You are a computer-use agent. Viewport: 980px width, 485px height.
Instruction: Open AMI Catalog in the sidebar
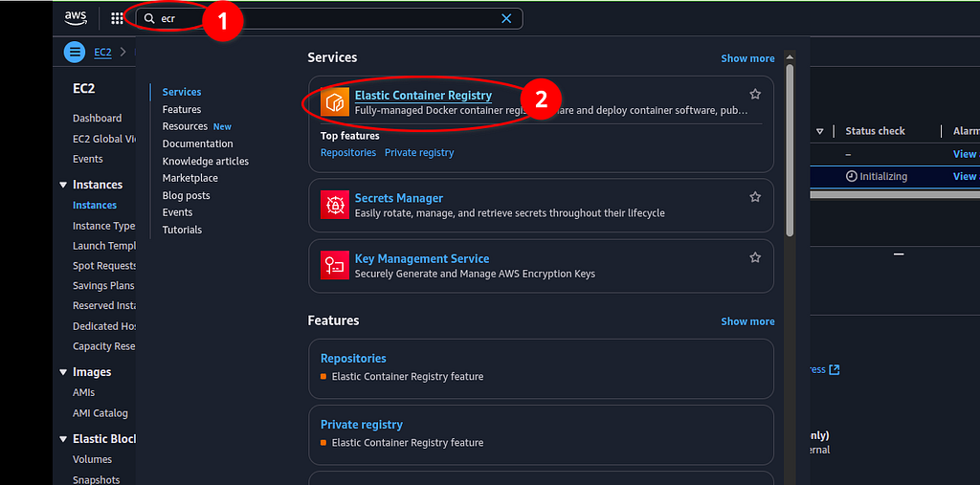(100, 413)
